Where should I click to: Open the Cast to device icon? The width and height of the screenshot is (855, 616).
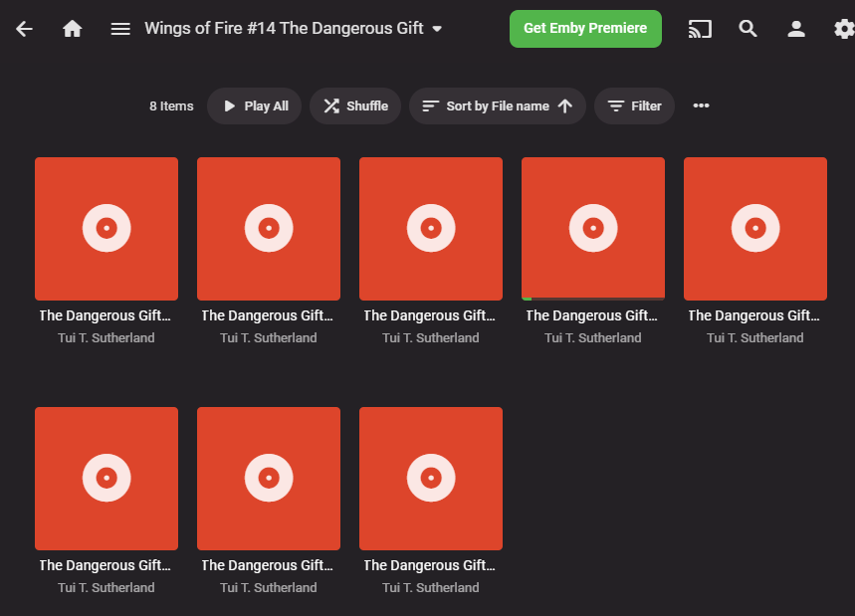click(x=700, y=28)
